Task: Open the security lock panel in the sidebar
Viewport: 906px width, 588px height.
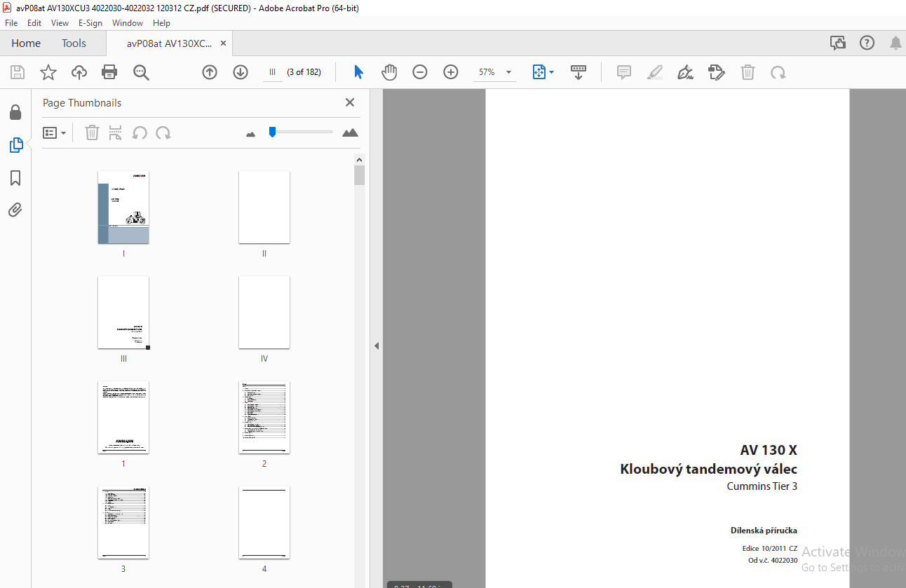Action: click(15, 113)
